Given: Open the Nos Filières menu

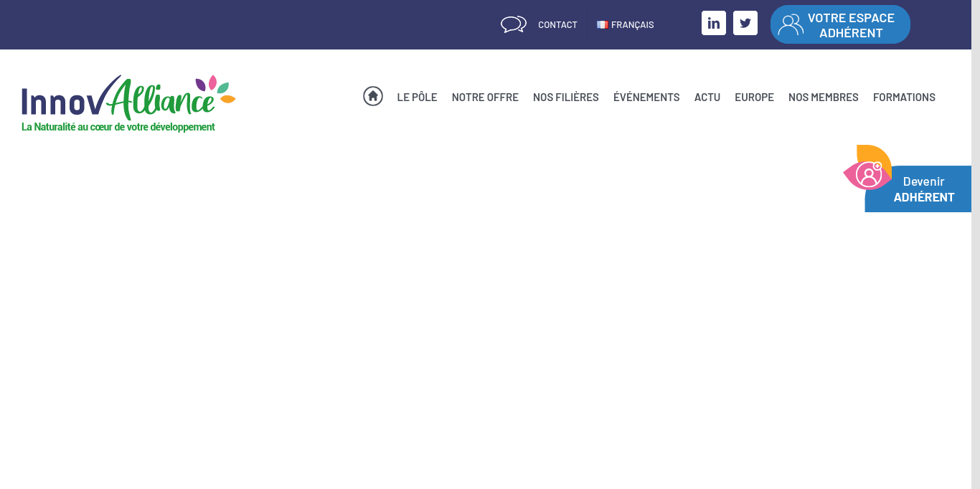Looking at the screenshot, I should click(566, 97).
